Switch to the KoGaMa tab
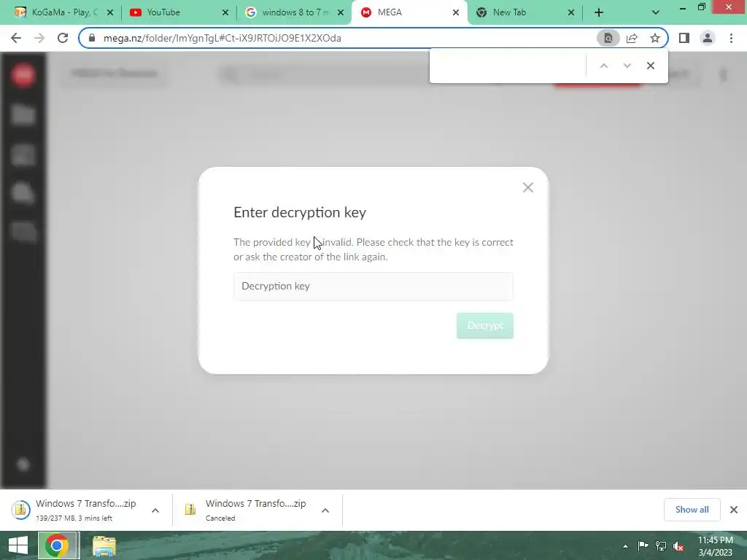Screen dimensions: 747x560 (64, 12)
